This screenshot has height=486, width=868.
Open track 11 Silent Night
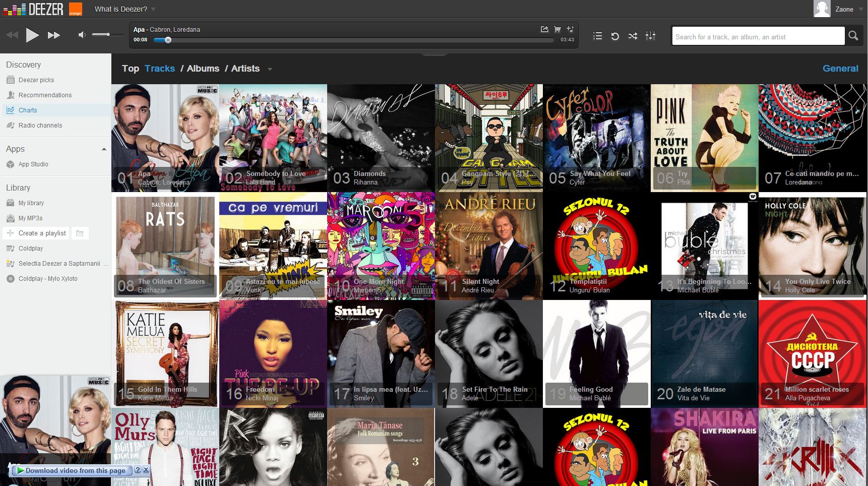click(489, 246)
